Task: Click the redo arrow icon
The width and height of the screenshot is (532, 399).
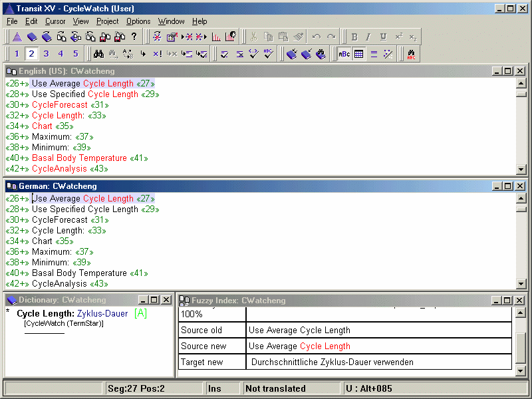Action: (331, 37)
